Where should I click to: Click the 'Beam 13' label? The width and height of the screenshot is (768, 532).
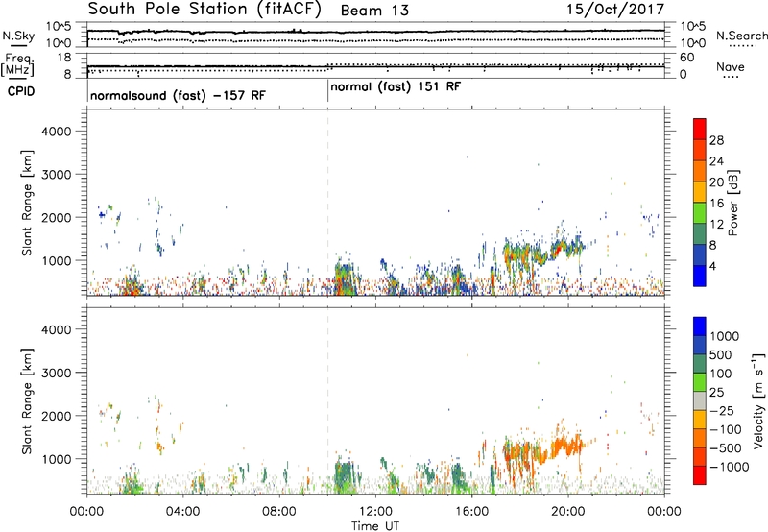coord(374,11)
